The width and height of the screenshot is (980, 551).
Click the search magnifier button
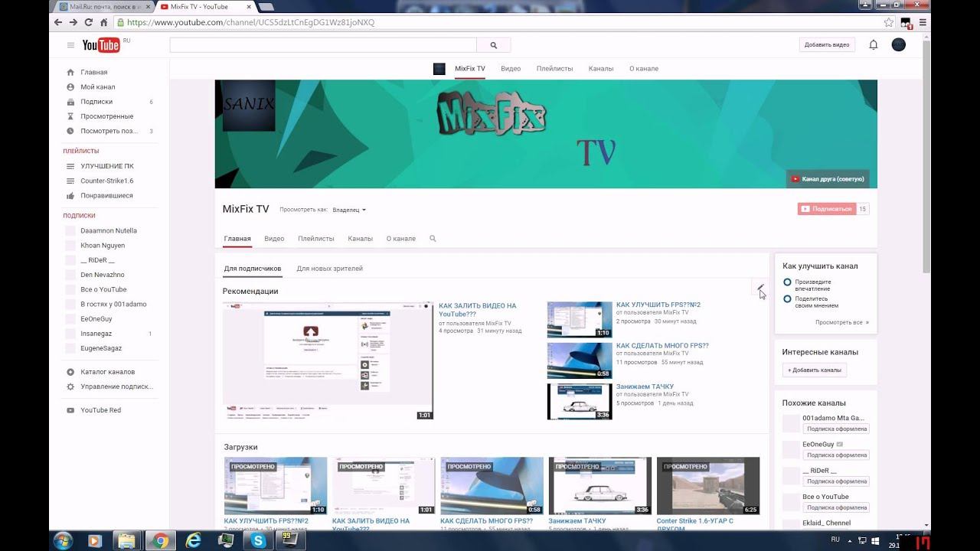coord(494,45)
